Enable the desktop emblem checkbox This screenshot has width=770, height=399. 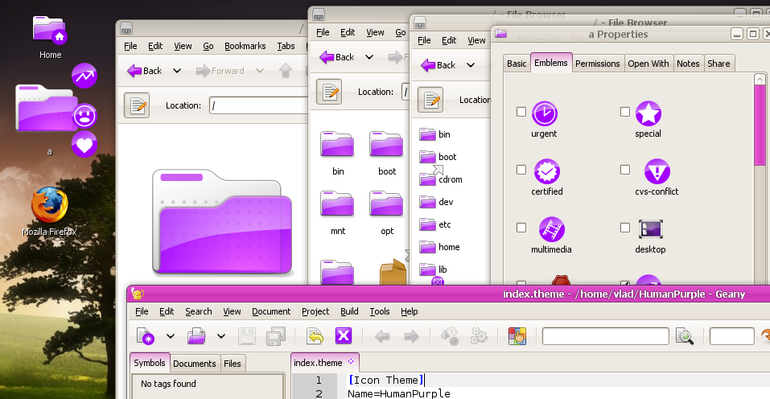click(625, 228)
